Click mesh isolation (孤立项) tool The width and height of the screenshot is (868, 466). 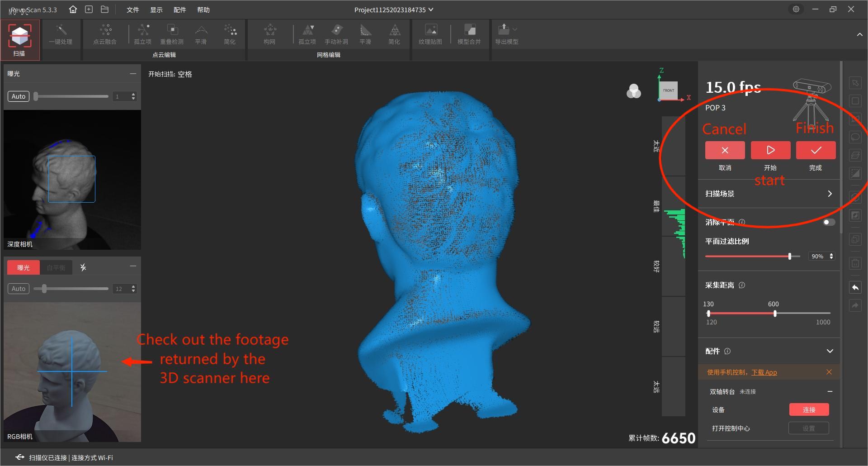click(307, 35)
